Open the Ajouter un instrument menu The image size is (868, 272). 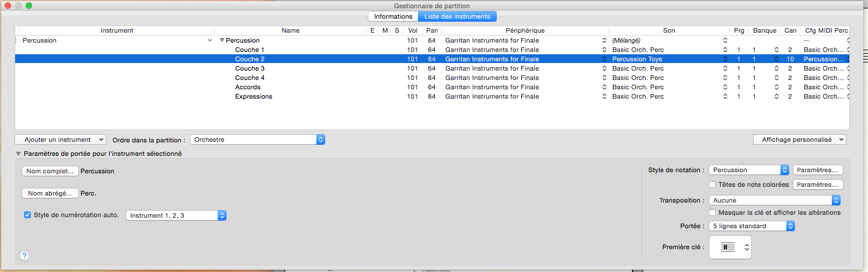click(x=61, y=140)
